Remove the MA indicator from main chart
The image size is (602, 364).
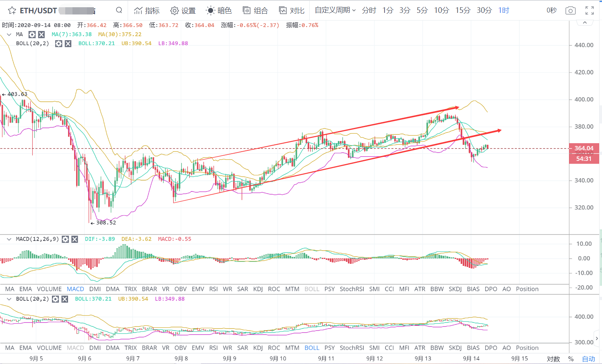click(x=41, y=35)
